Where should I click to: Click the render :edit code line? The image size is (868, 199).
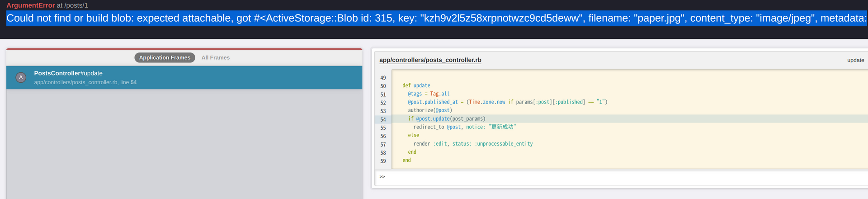(x=473, y=144)
